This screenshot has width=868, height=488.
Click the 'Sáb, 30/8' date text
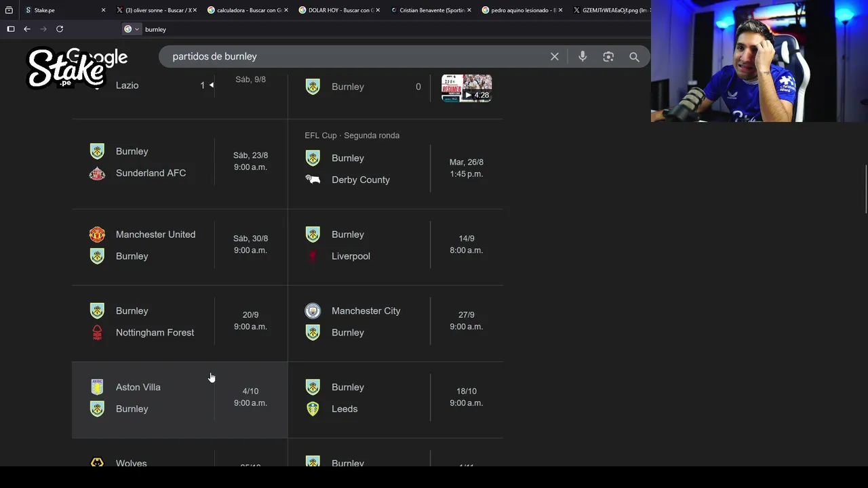point(250,239)
